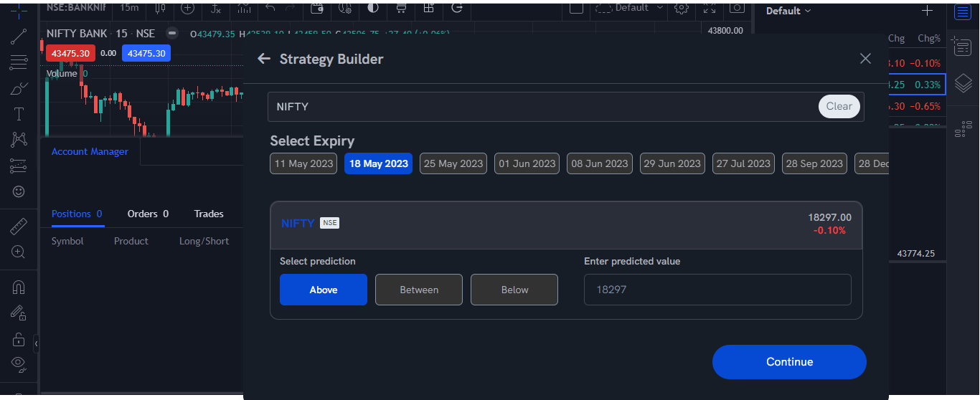The width and height of the screenshot is (980, 400).
Task: Choose the Between prediction option
Action: coord(419,290)
